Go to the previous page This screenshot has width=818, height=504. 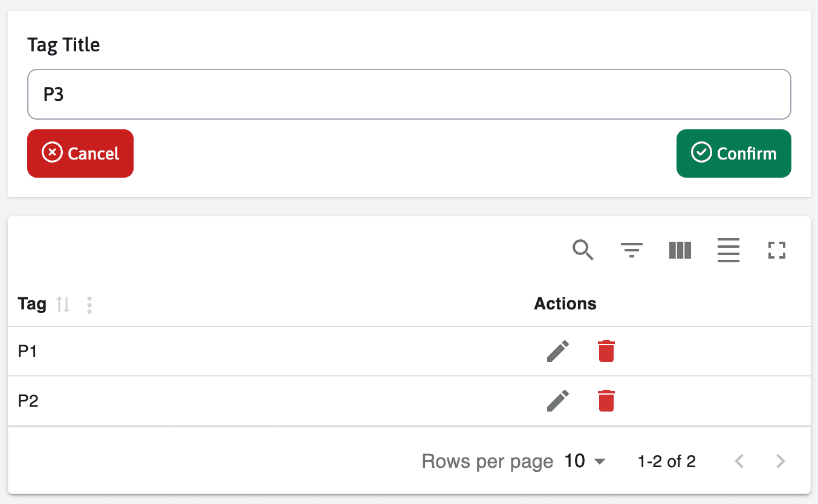(739, 462)
